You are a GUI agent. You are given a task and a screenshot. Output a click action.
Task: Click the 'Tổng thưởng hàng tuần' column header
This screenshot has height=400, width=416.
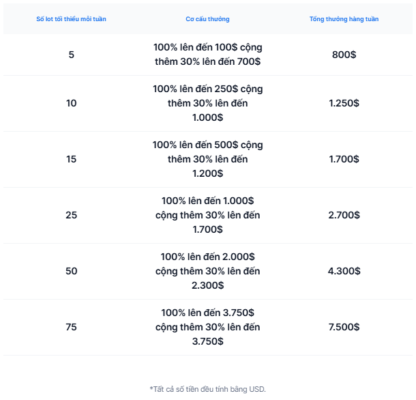coord(344,19)
